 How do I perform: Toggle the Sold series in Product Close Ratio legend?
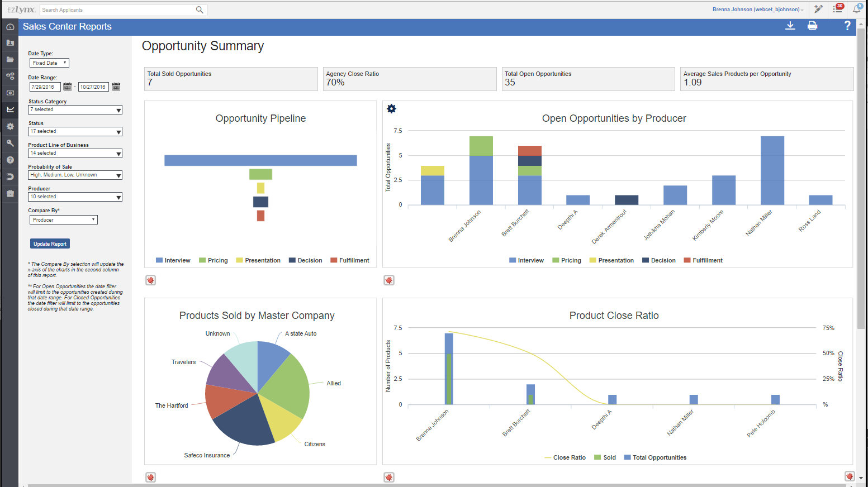pyautogui.click(x=605, y=457)
